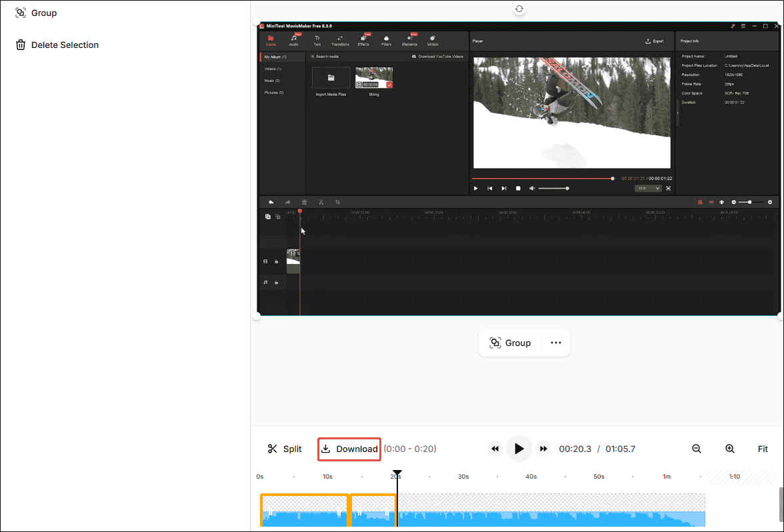Screen dimensions: 784x532
Task: Select the second orange-outlined clip ending at 20s
Action: coord(373,510)
